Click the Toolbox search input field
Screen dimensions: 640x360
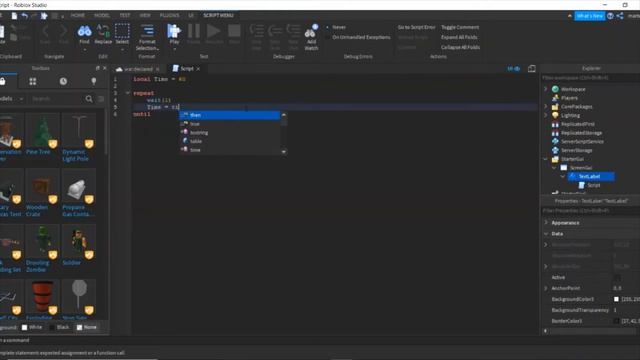(x=56, y=99)
